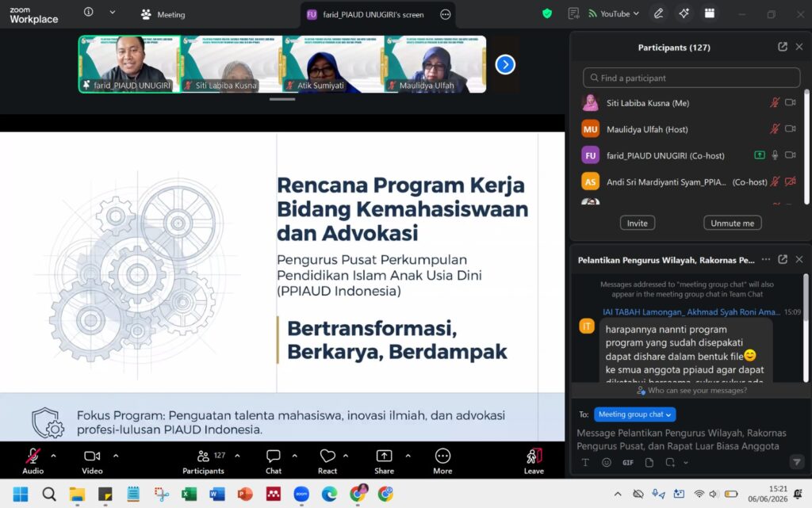Open chat panel more options ellipsis
Screen dimensions: 812x508
[x=766, y=260]
